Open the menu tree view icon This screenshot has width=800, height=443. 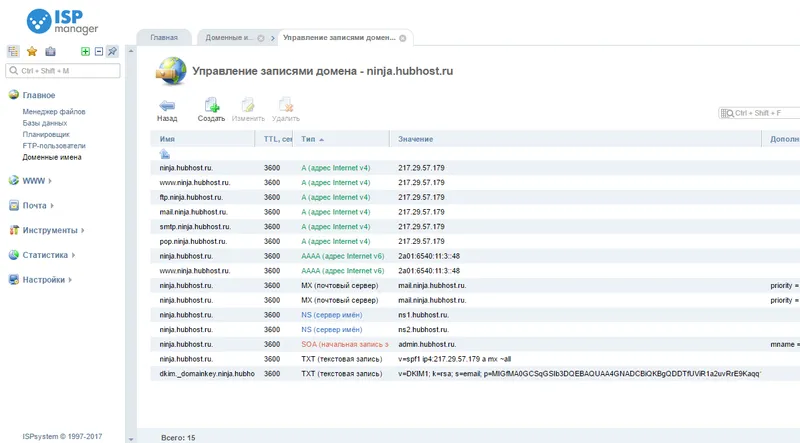13,52
